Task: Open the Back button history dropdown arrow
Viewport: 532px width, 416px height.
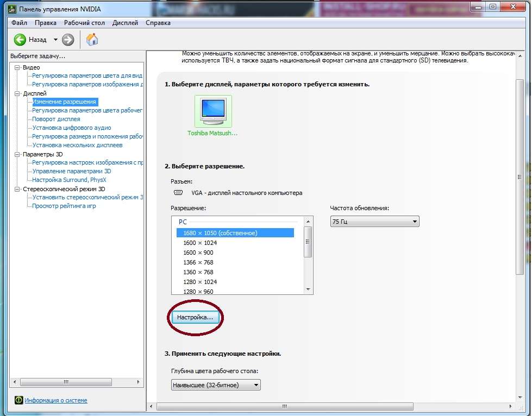Action: 55,40
